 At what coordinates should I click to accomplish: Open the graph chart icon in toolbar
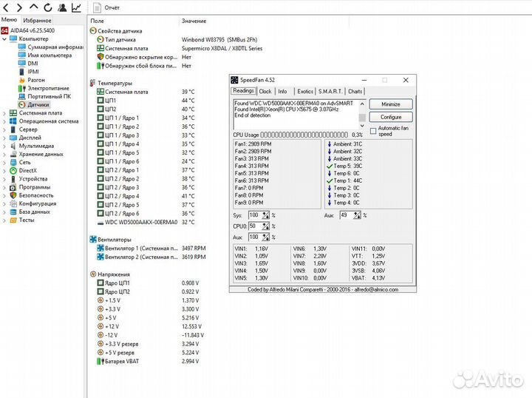[x=76, y=7]
